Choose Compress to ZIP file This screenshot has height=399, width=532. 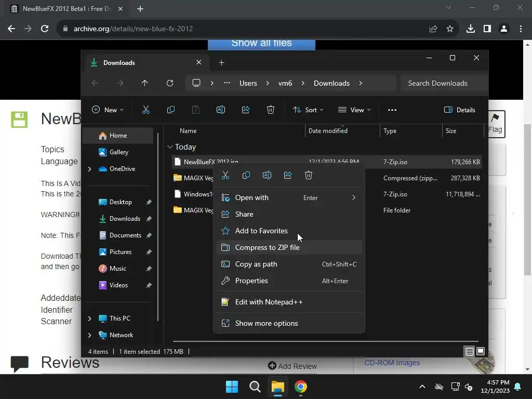(289, 247)
